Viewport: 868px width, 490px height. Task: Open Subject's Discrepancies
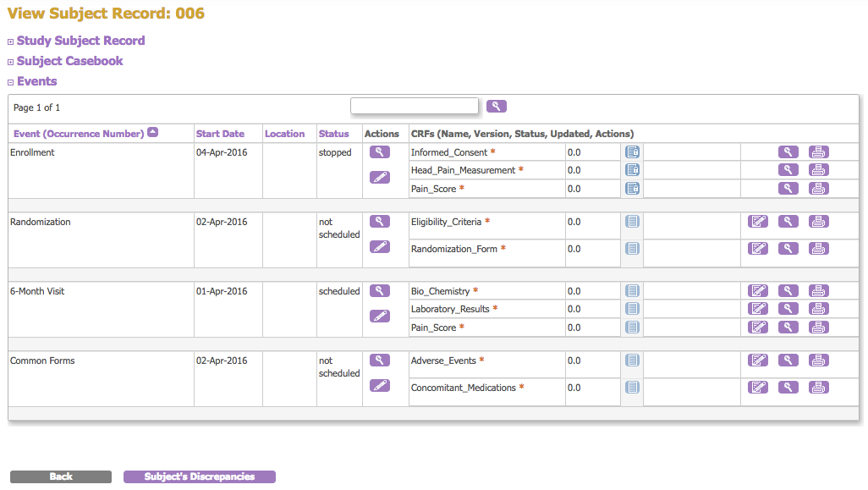[200, 476]
